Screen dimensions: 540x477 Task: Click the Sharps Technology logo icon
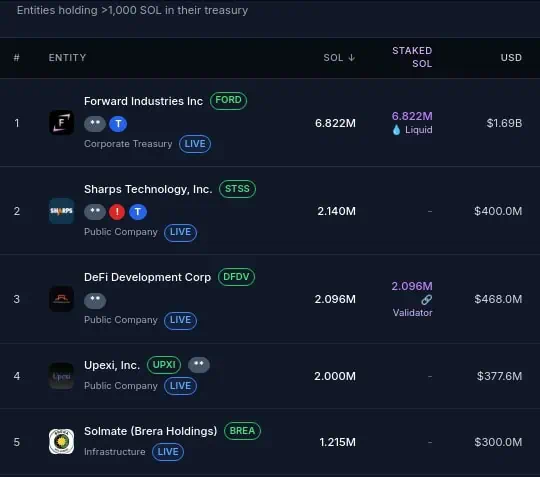(x=61, y=211)
